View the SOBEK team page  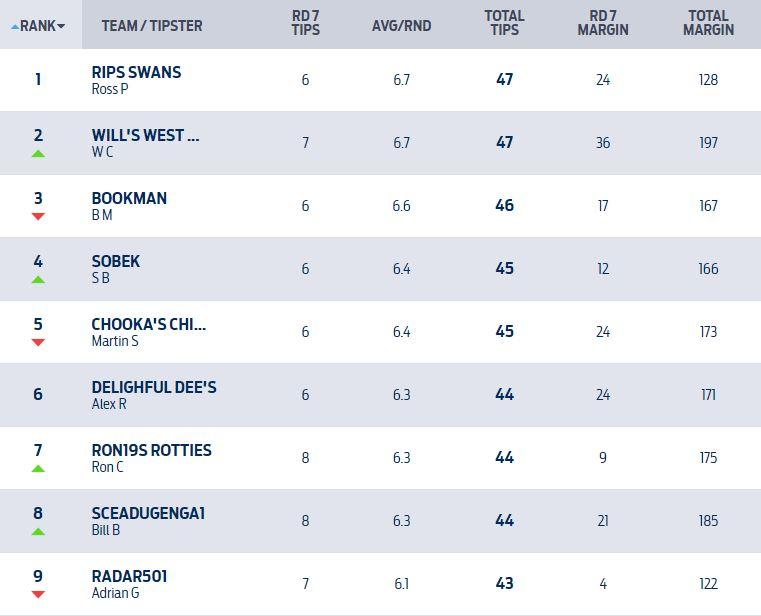[116, 261]
